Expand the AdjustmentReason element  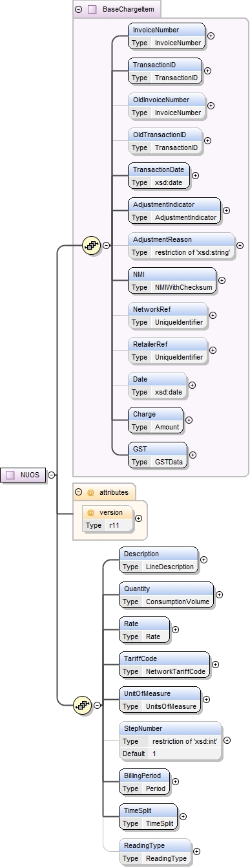tap(240, 246)
